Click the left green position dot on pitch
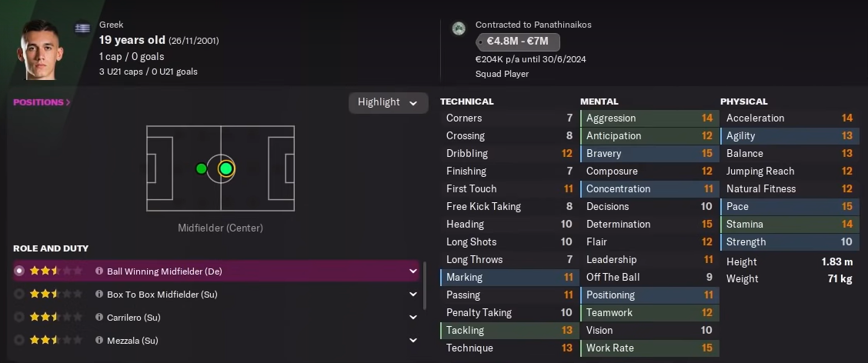Screen dimensions: 868x363 [x=201, y=168]
